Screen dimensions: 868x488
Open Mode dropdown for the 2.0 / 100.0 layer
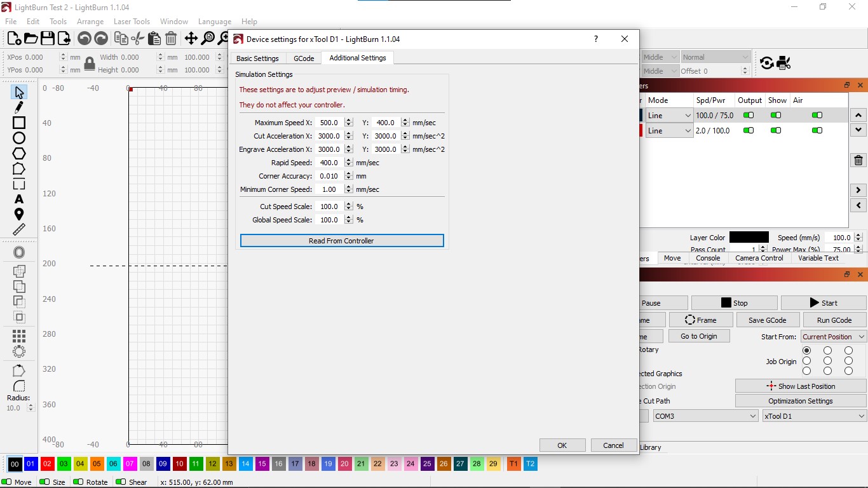point(669,131)
